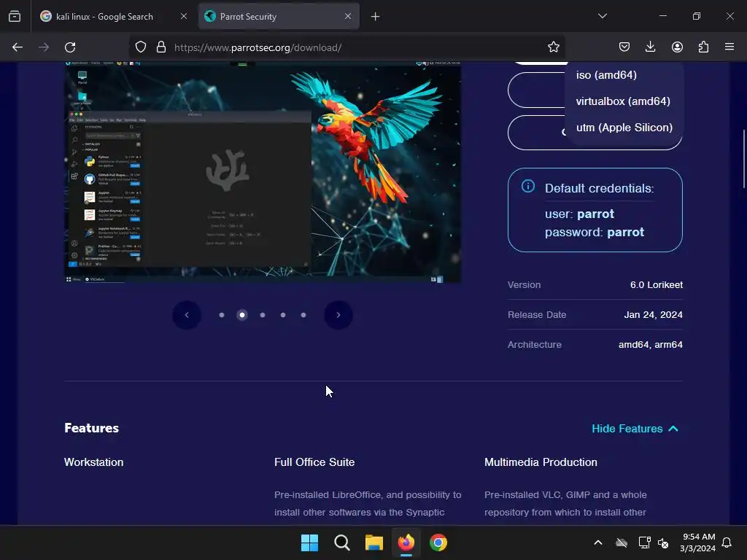Click the info icon beside Default credentials
Screen dimensions: 747x560
(528, 186)
